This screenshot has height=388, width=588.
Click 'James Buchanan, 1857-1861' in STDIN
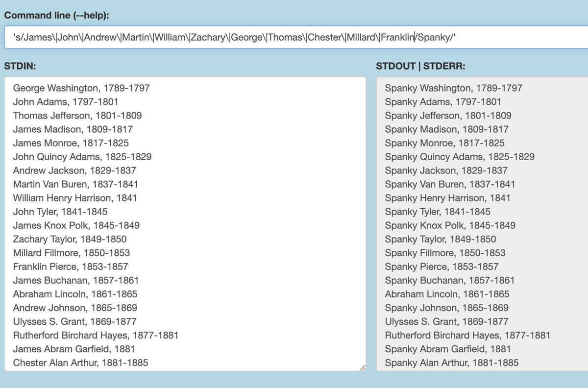76,280
